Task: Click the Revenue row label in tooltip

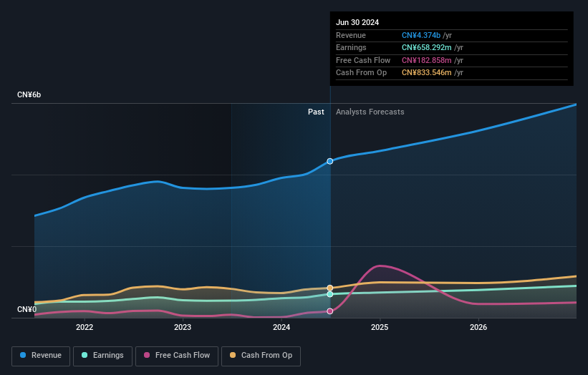Action: [x=351, y=35]
